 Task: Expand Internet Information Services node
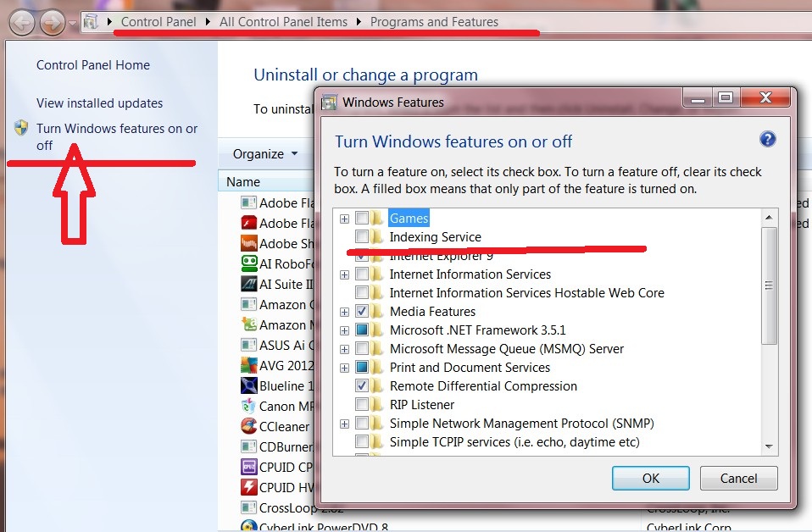coord(344,274)
